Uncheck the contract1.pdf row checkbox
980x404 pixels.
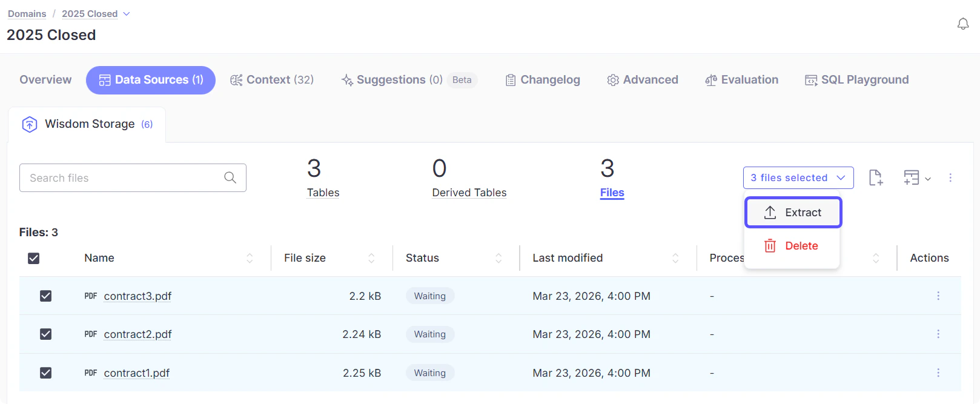coord(45,373)
